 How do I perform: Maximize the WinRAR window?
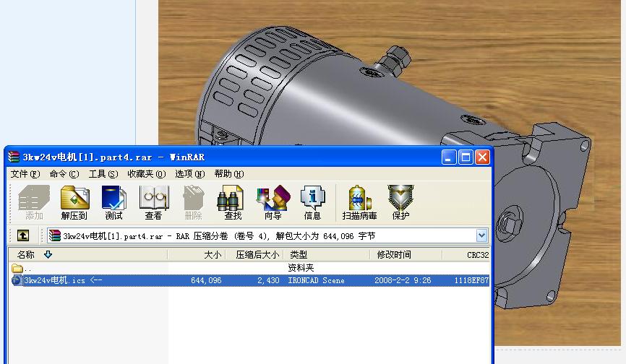[466, 157]
